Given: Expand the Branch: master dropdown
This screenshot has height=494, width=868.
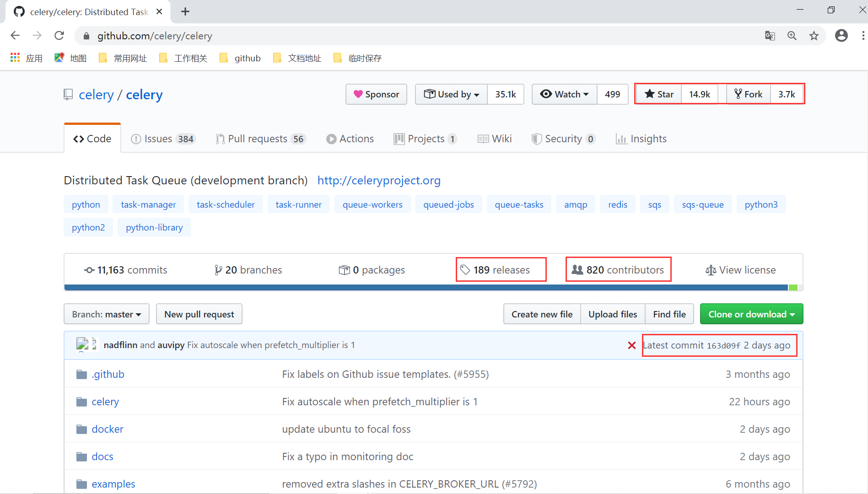Looking at the screenshot, I should (x=107, y=314).
